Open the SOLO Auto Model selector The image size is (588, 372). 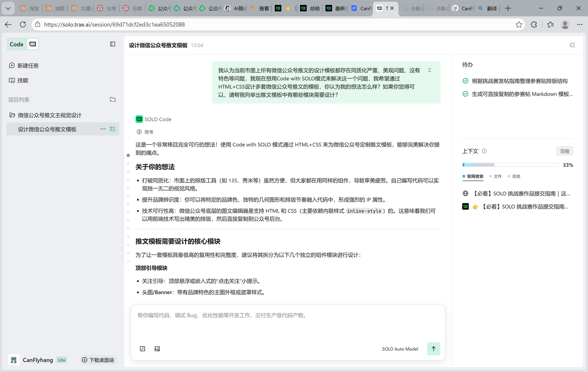[x=400, y=349]
